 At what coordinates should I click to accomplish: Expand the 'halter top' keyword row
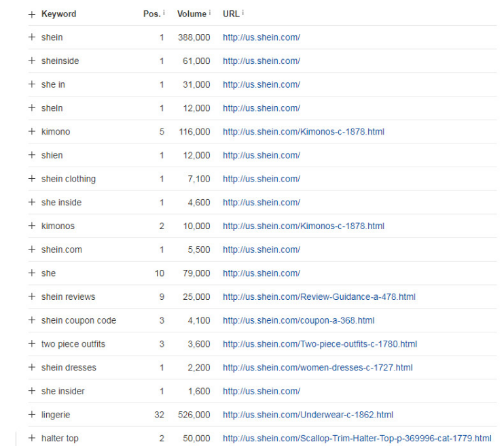(31, 438)
